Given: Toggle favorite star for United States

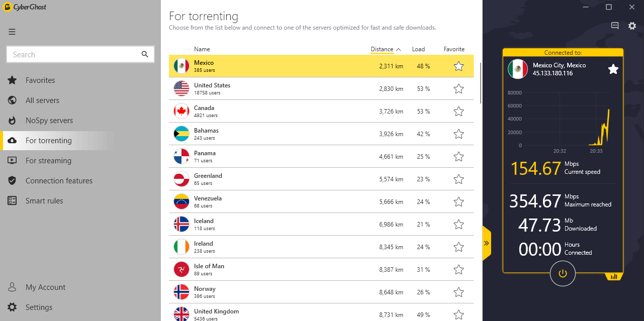Looking at the screenshot, I should (458, 89).
